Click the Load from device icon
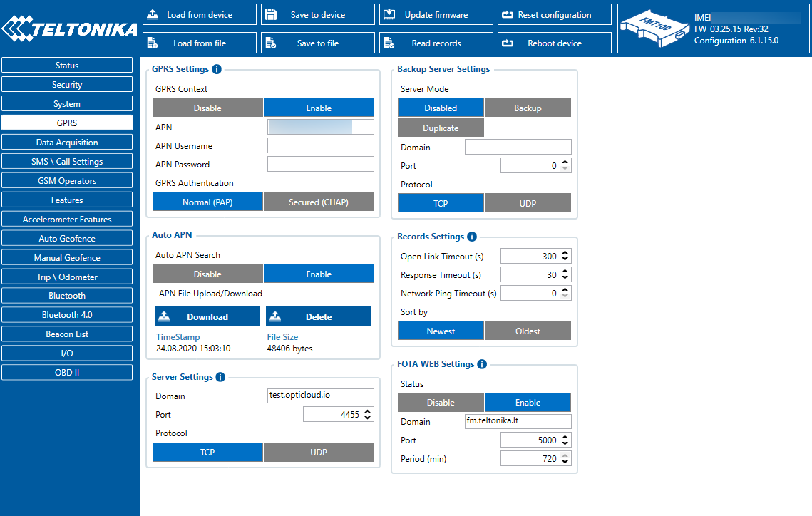 tap(153, 14)
